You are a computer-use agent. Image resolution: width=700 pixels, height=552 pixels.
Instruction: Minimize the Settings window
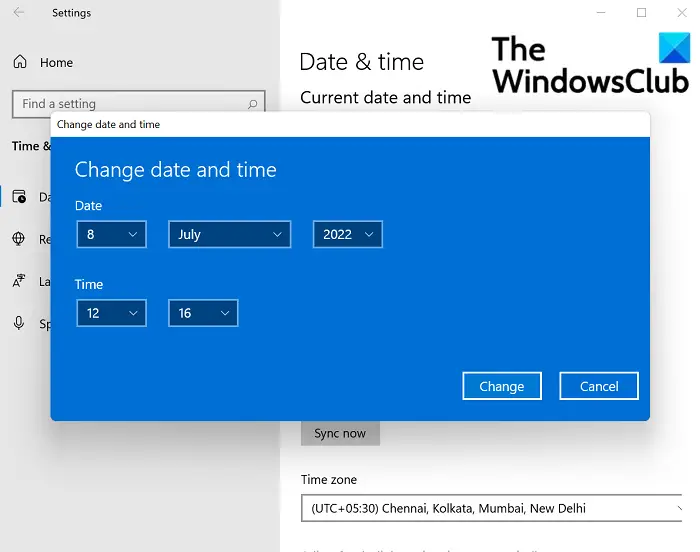click(601, 13)
